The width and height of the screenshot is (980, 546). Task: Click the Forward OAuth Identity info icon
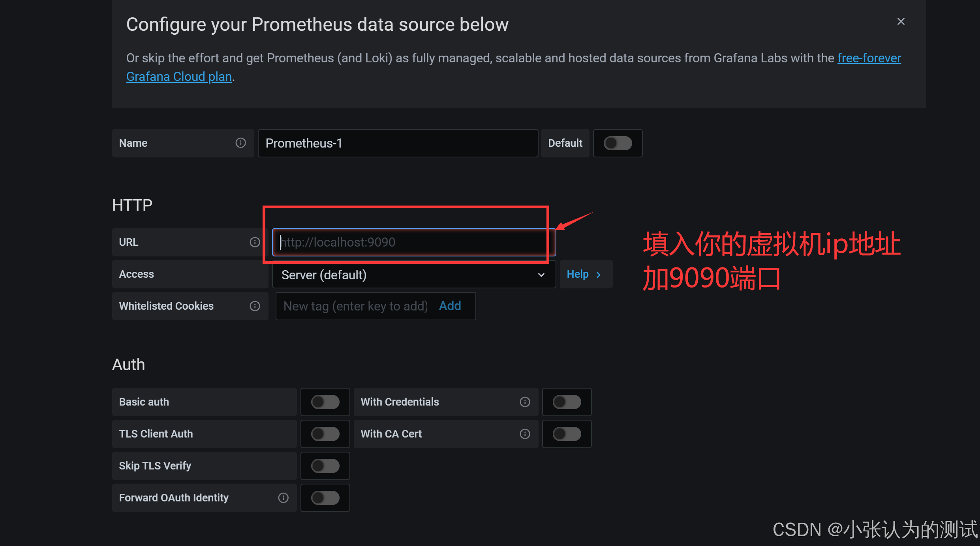point(283,497)
